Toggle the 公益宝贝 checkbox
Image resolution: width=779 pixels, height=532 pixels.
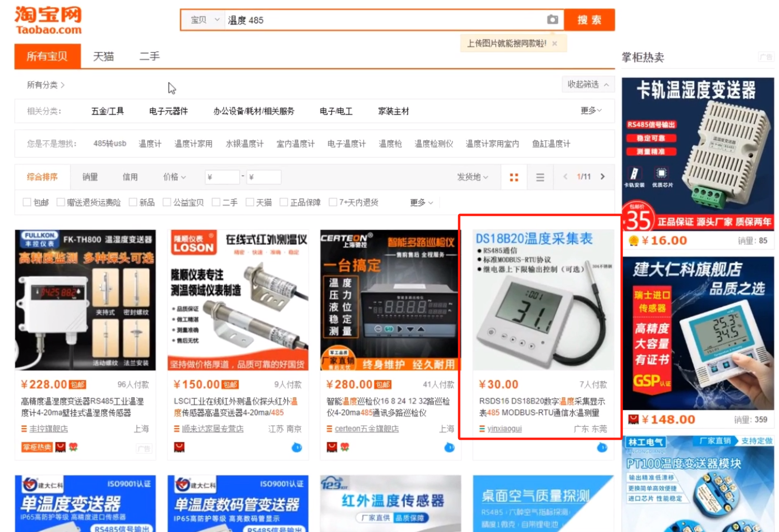click(167, 203)
